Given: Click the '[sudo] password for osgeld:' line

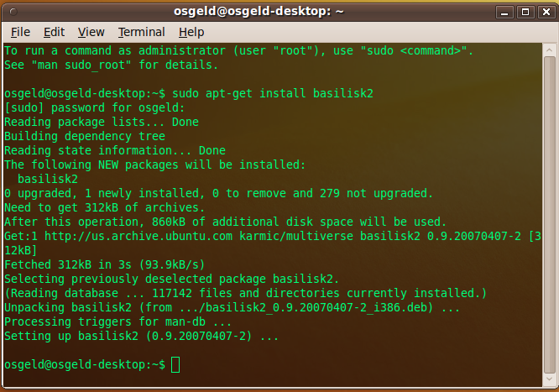Looking at the screenshot, I should click(x=95, y=107).
